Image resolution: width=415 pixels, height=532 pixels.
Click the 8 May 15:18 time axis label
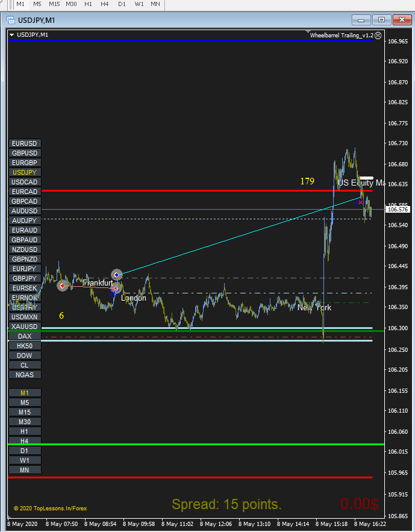tap(332, 524)
